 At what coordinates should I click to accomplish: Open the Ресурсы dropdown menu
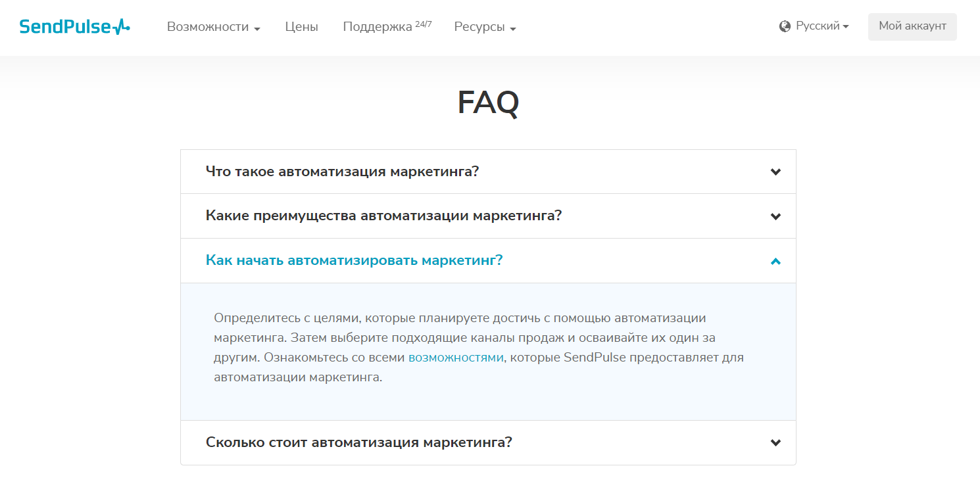(x=485, y=27)
